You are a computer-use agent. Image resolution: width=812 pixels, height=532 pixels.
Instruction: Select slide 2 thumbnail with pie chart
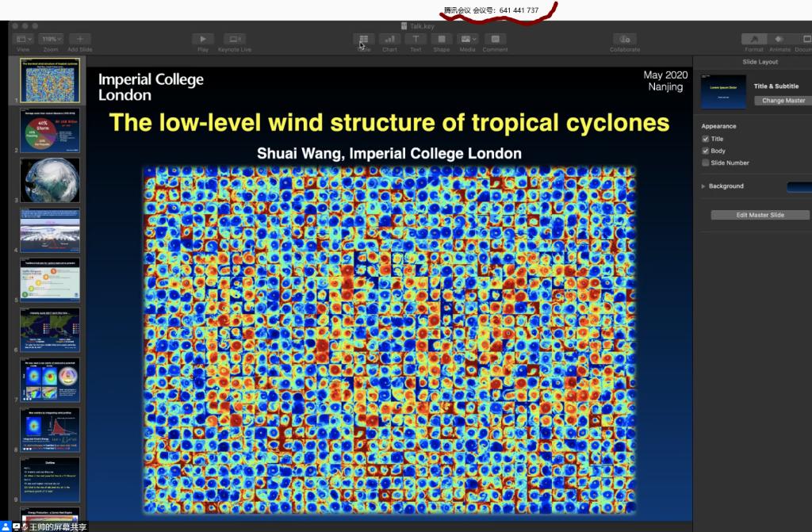[x=50, y=130]
